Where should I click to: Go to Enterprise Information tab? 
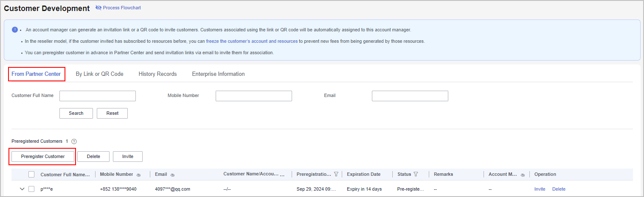(218, 74)
